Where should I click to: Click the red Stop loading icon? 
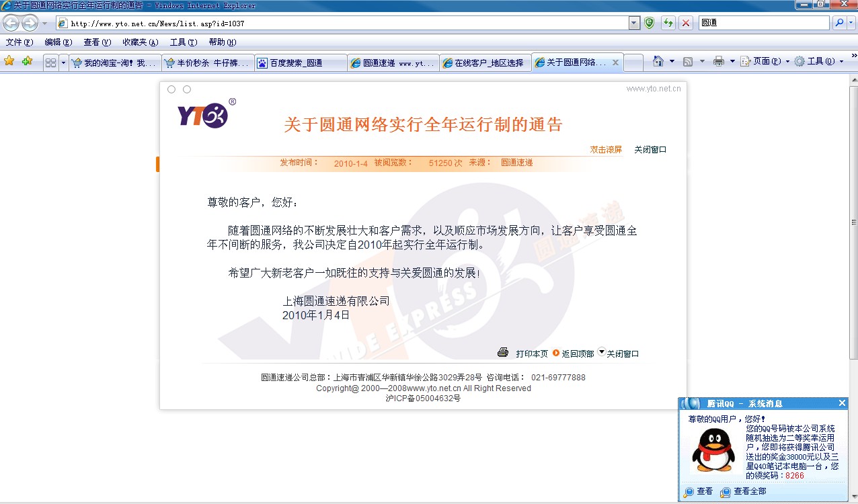pos(686,23)
